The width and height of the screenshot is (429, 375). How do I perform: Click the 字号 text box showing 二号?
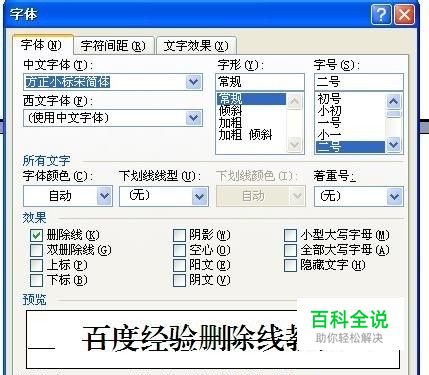(x=359, y=82)
